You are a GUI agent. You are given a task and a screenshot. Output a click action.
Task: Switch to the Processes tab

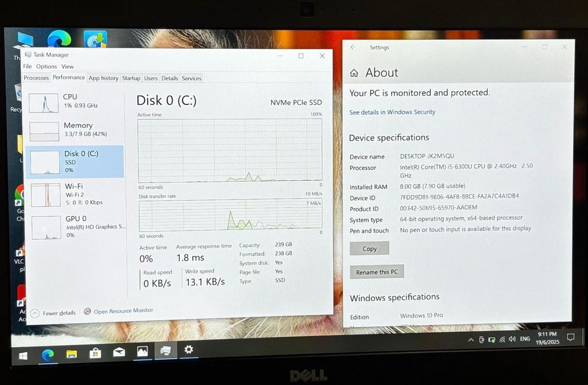[x=36, y=78]
